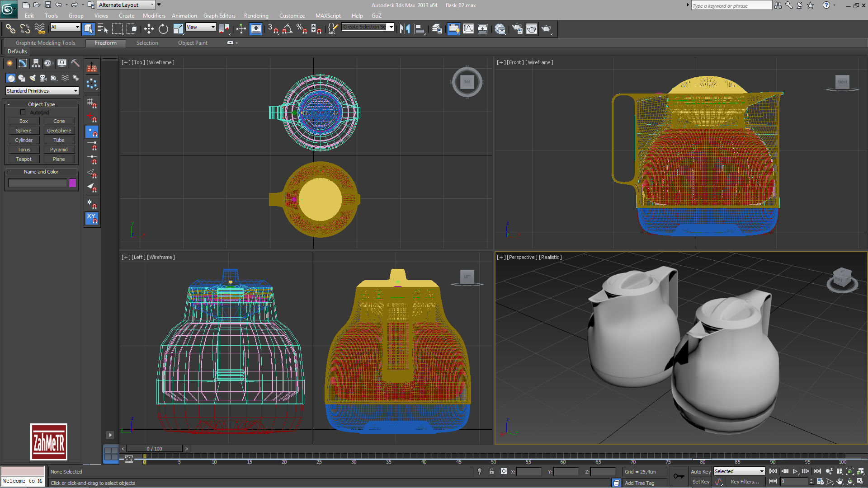Screen dimensions: 868x488
Task: Click the Render teapot icon
Action: (546, 29)
